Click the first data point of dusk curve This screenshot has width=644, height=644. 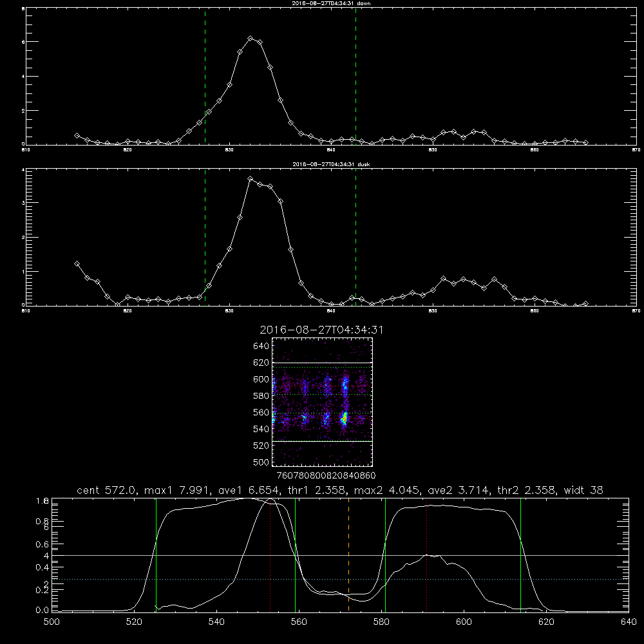click(x=77, y=264)
